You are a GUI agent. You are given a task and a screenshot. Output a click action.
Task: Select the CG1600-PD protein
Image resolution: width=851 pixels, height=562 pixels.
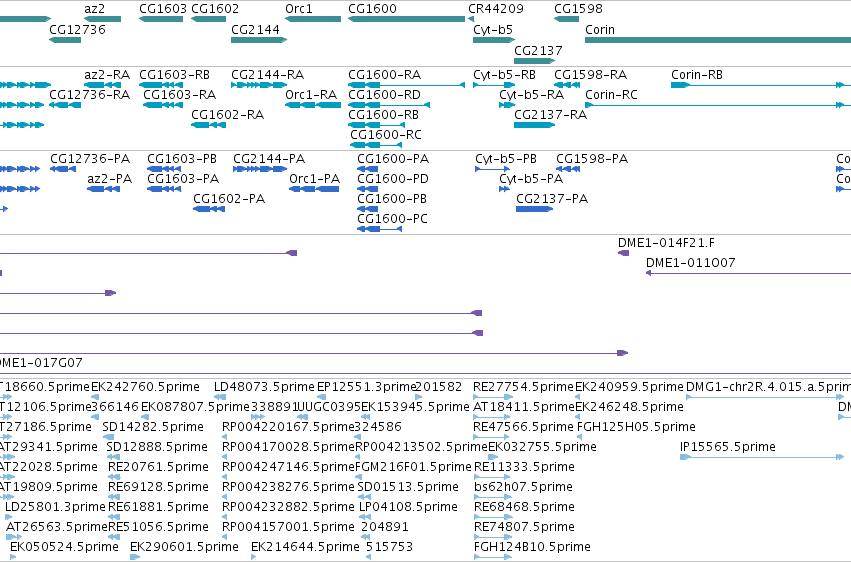tap(367, 189)
